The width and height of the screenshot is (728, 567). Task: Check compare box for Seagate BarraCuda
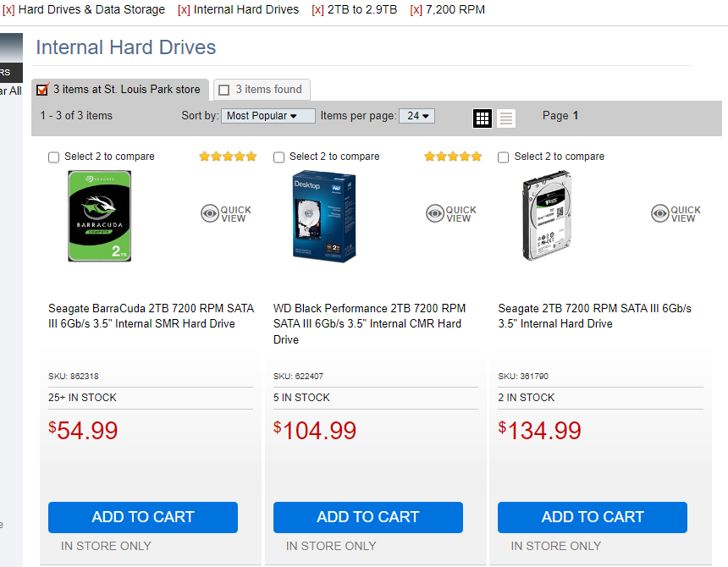tap(54, 157)
